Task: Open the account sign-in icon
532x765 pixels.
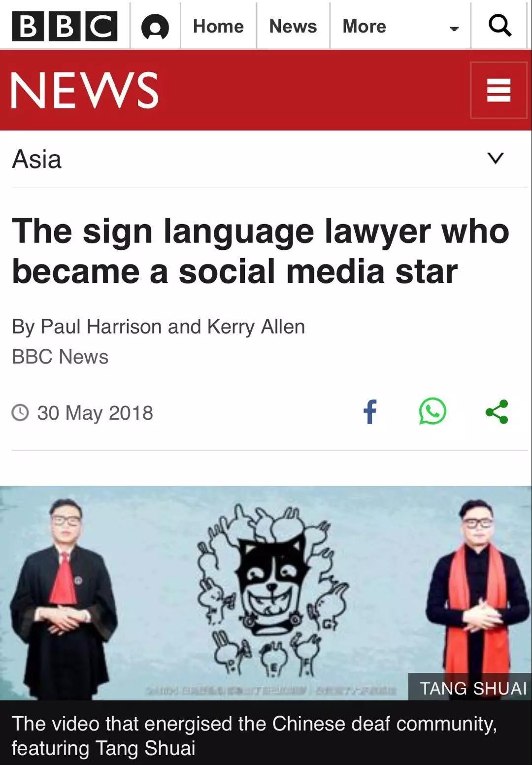Action: (155, 27)
